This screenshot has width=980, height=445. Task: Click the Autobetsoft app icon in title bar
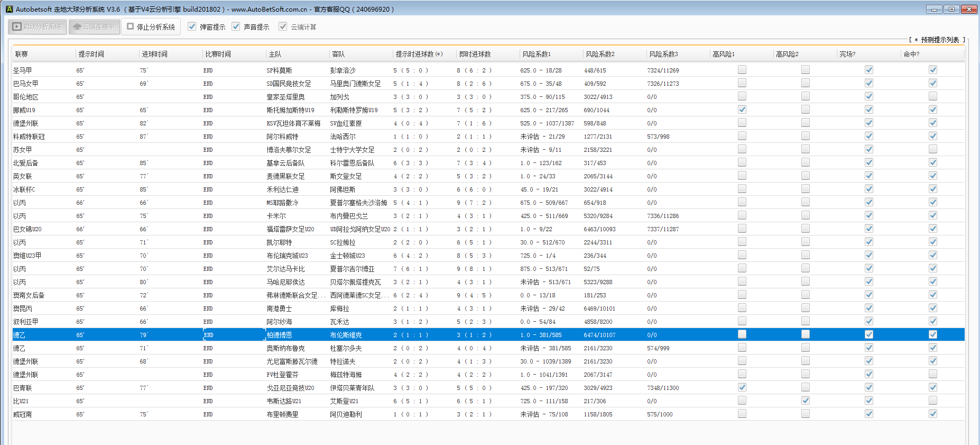(x=9, y=9)
